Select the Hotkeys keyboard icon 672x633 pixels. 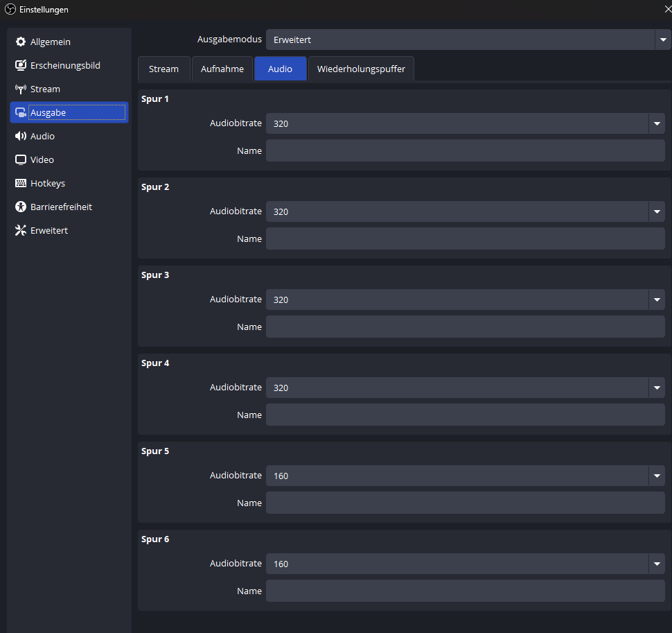[x=21, y=184]
